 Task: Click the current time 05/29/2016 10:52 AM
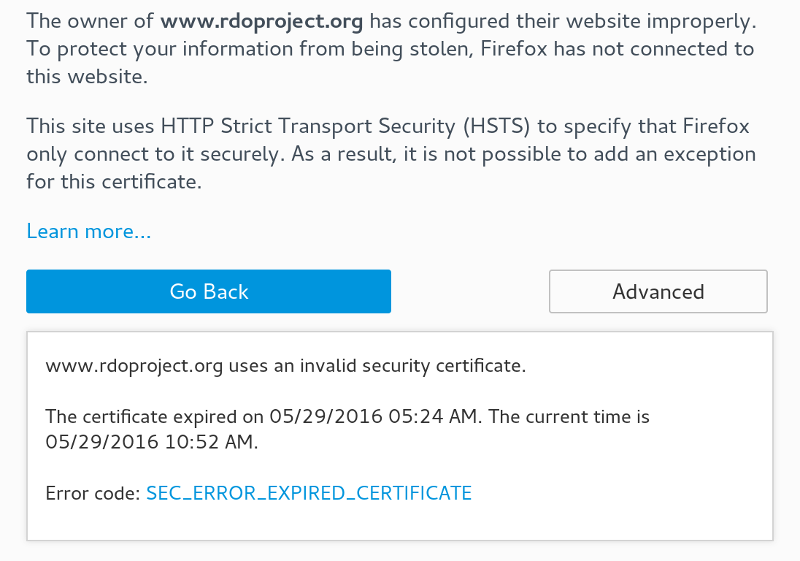[x=152, y=442]
